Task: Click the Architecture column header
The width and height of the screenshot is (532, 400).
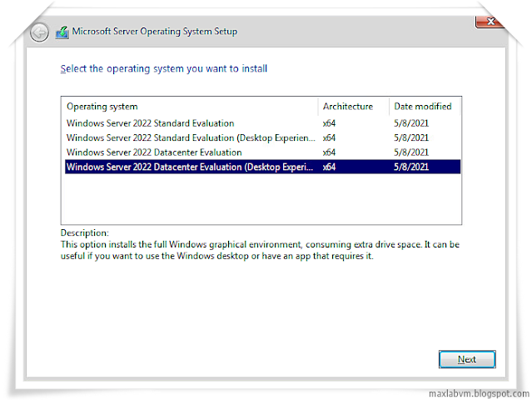Action: [x=354, y=107]
